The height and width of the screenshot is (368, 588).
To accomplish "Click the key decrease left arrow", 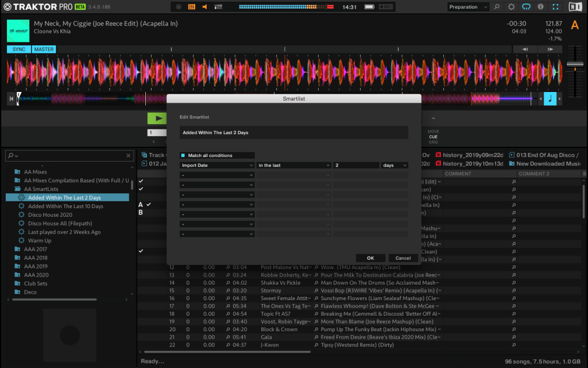I will (x=541, y=99).
